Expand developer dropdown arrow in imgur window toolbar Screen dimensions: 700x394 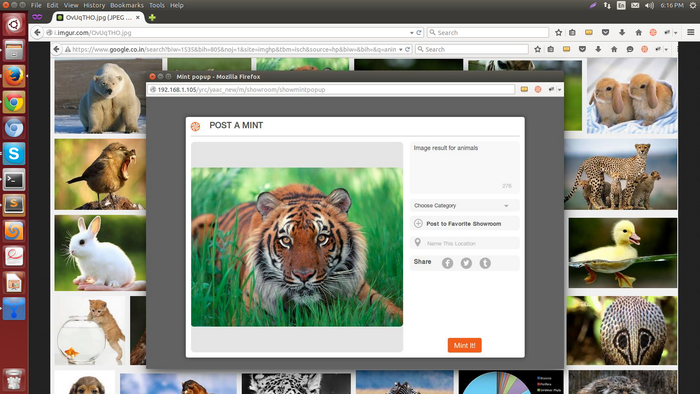(675, 33)
